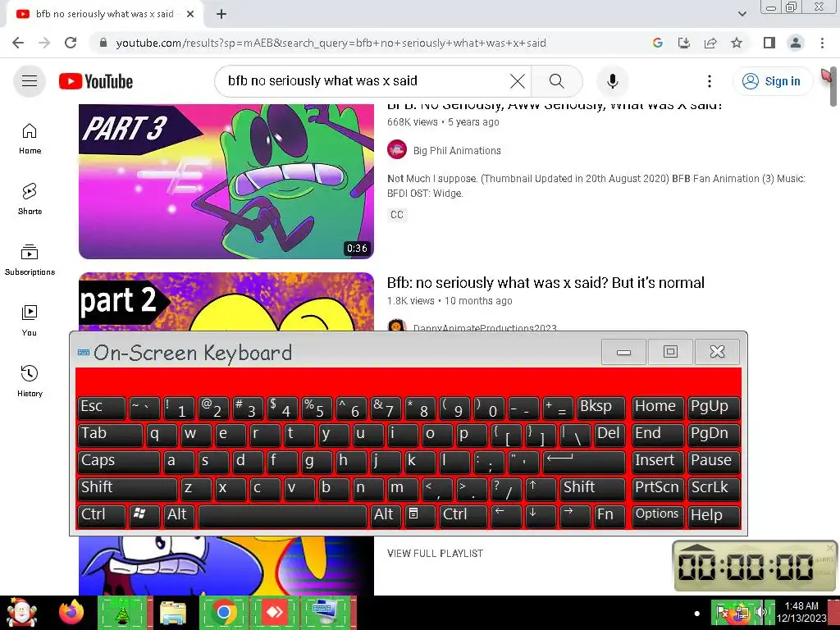
Task: Open a new browser tab
Action: 221,14
